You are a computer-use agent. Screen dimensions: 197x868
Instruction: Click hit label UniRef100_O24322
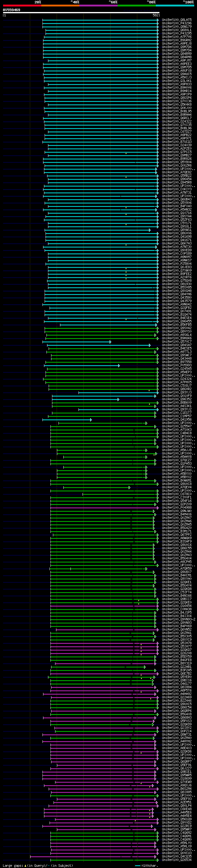[177, 122]
